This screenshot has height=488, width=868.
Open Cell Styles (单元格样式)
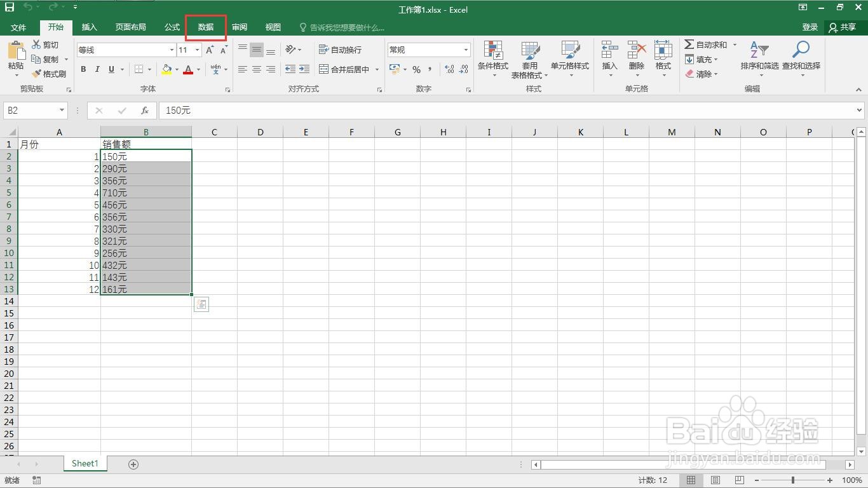coord(570,60)
